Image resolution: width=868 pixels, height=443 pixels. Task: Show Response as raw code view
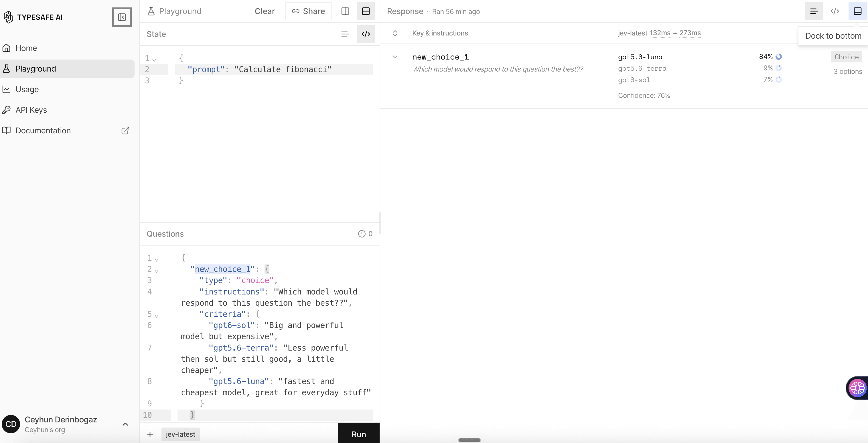(x=835, y=11)
